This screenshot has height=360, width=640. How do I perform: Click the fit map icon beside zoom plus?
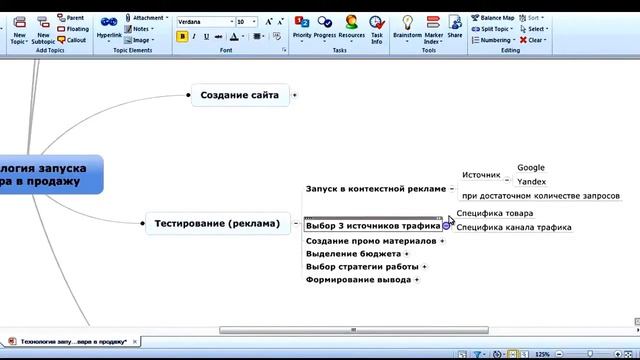coord(628,354)
